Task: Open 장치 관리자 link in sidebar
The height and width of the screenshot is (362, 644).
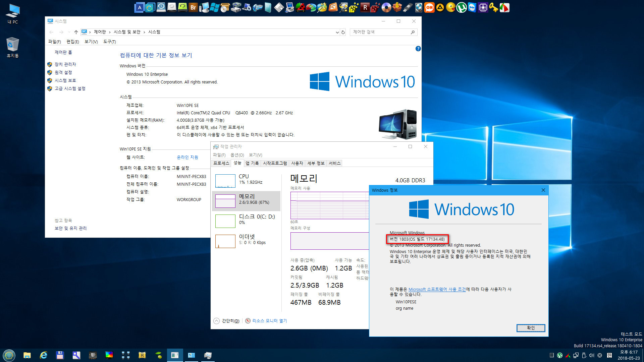Action: pos(65,64)
